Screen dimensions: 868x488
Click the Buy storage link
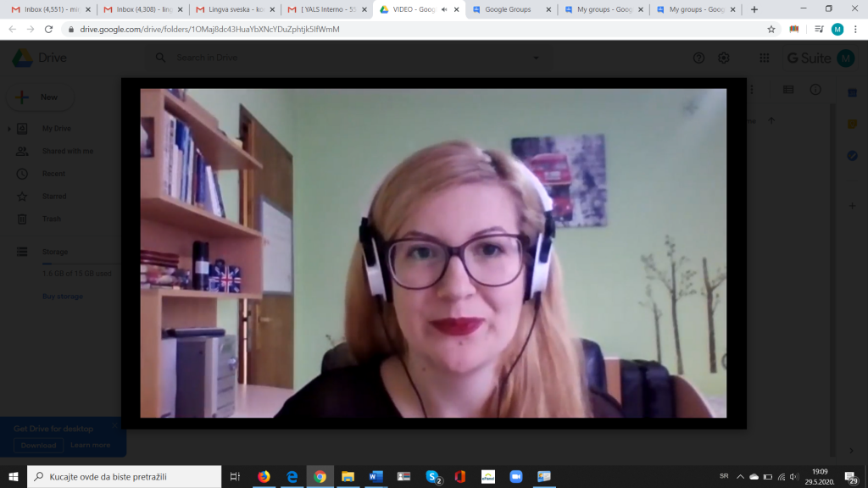pyautogui.click(x=61, y=296)
